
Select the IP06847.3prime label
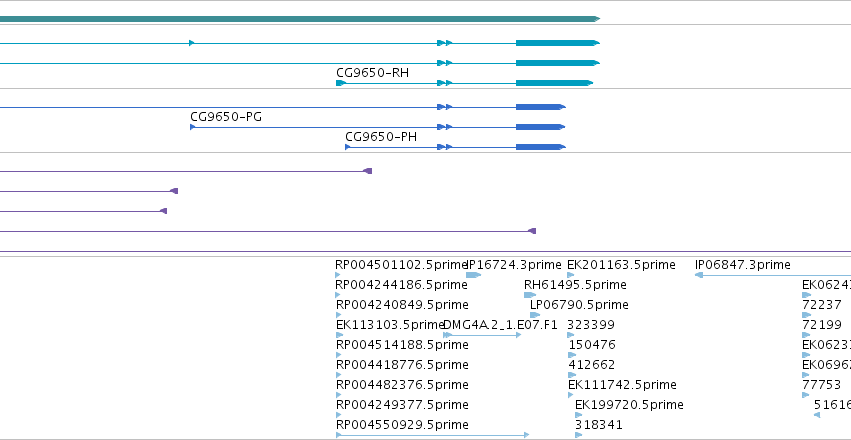point(742,265)
